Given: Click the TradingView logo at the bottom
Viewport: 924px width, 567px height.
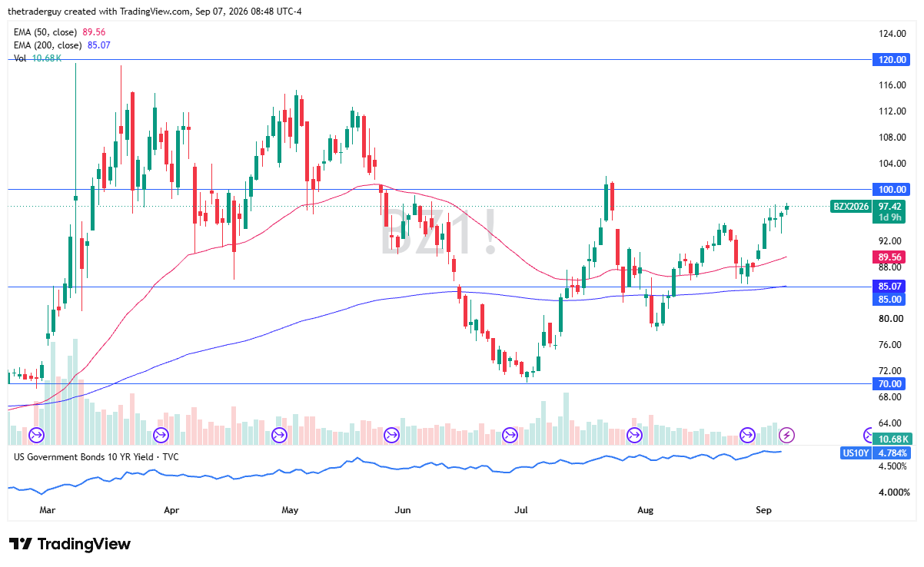Looking at the screenshot, I should pyautogui.click(x=70, y=544).
